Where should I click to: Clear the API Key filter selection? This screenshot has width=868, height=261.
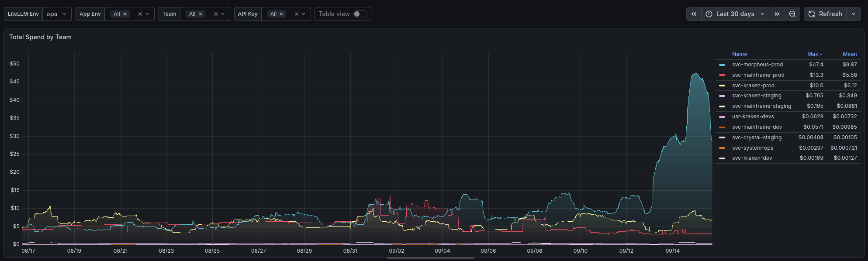coord(297,14)
